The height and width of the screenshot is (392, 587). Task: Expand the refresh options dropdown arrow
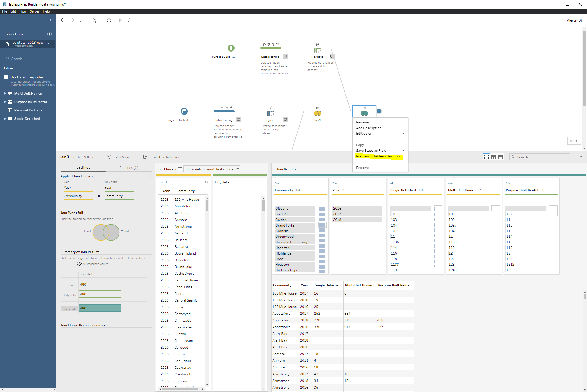pyautogui.click(x=115, y=20)
